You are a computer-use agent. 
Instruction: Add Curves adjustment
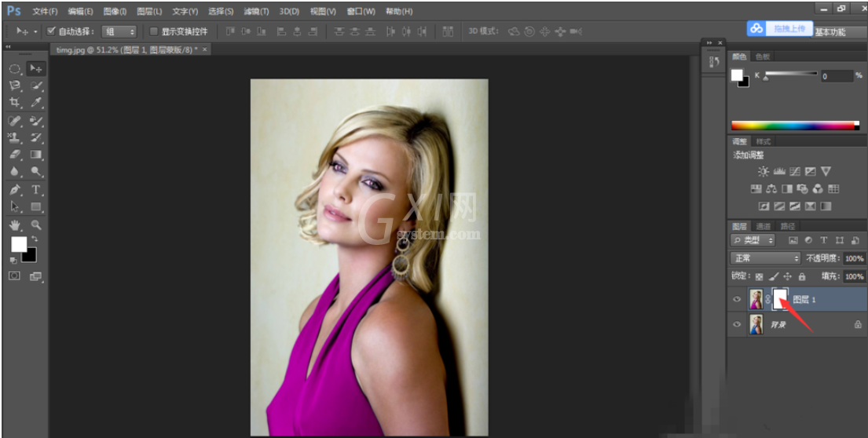click(x=795, y=172)
